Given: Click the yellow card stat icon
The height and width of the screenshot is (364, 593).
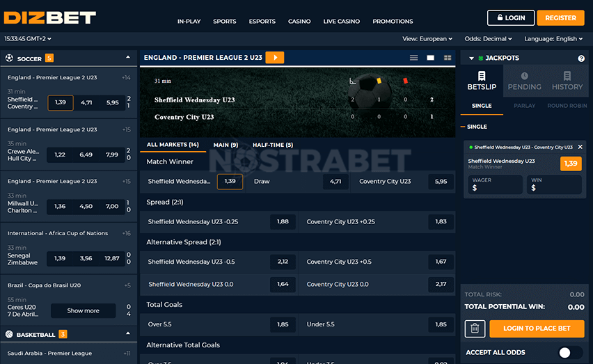Looking at the screenshot, I should 379,81.
